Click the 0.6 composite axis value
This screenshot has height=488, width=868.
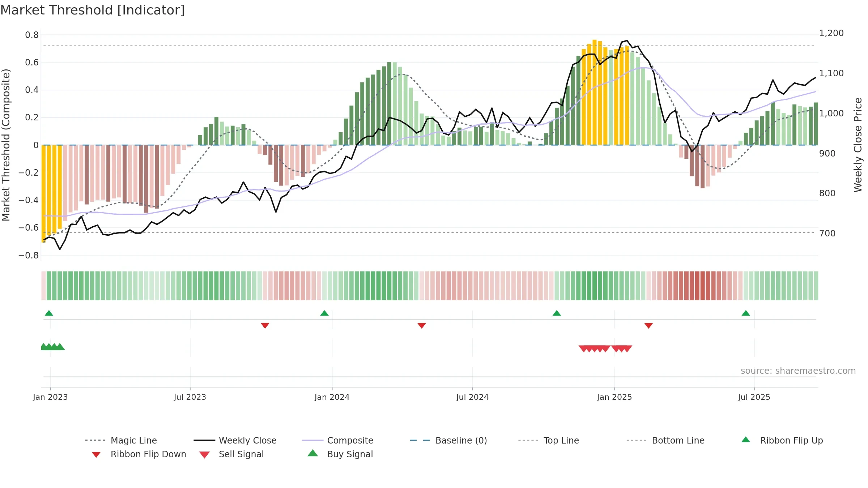[32, 63]
